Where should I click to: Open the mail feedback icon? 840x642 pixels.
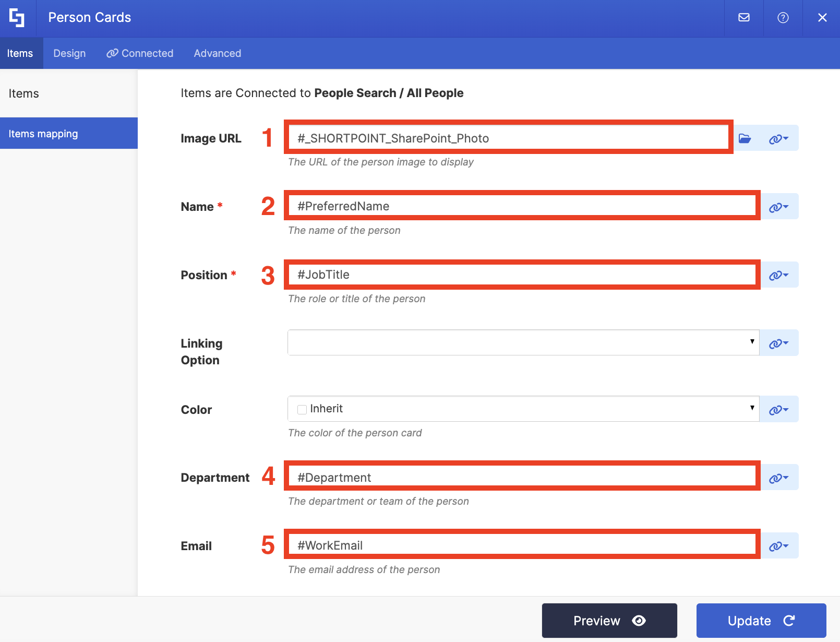(744, 18)
